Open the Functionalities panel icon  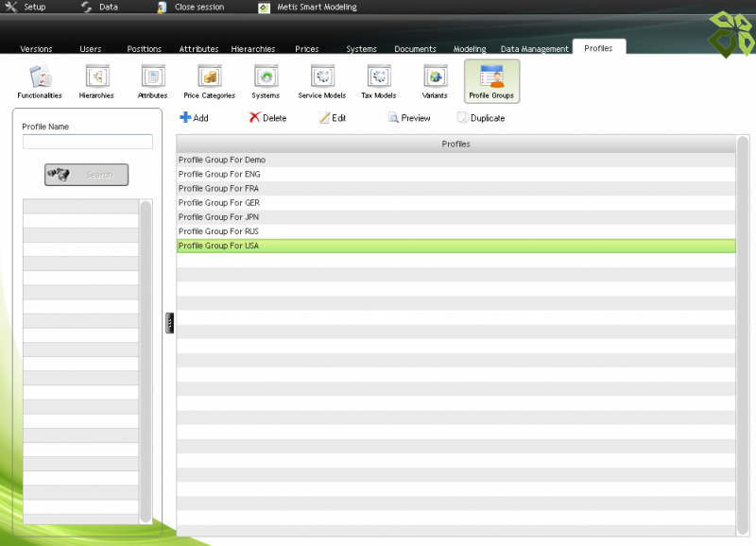pos(39,80)
